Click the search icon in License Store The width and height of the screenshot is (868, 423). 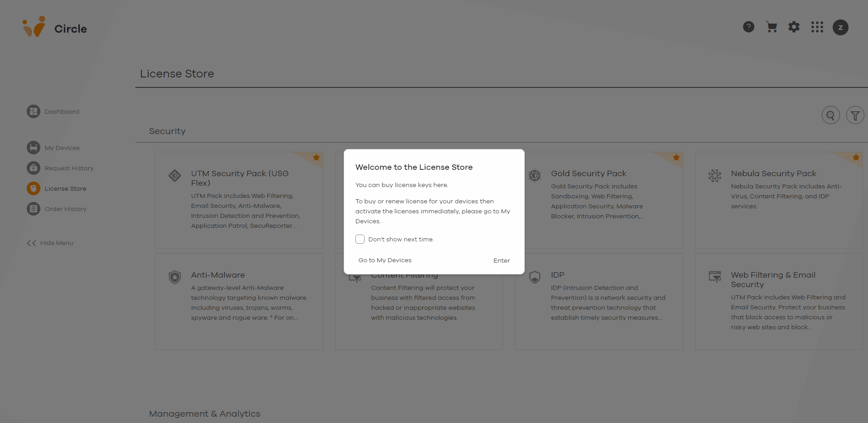[x=830, y=115]
